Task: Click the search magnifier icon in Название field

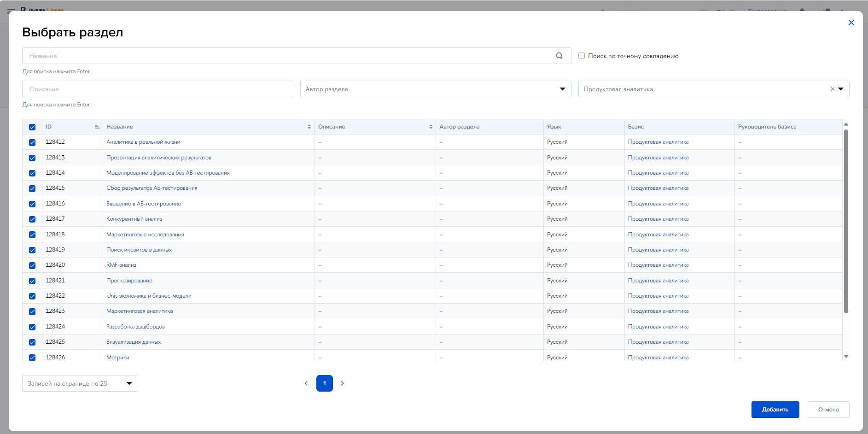Action: click(x=559, y=56)
